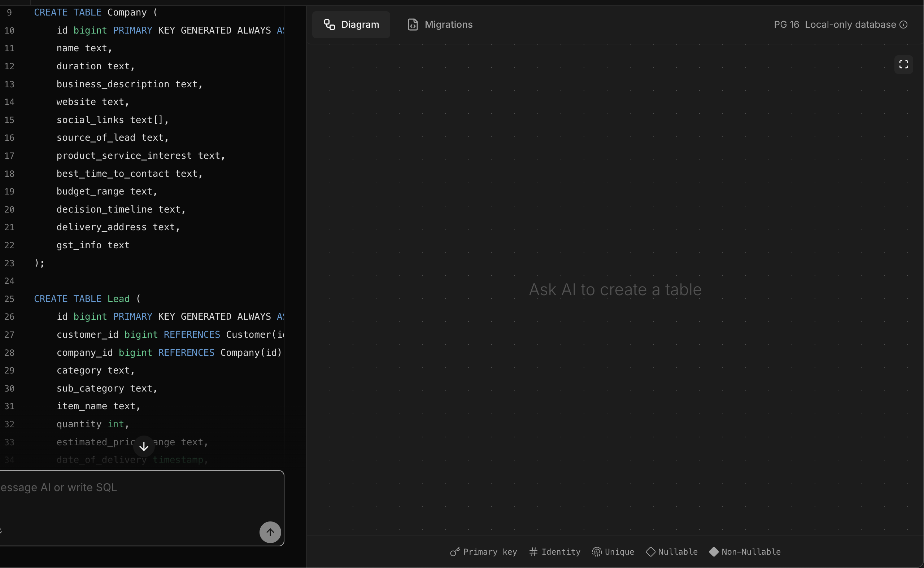This screenshot has width=924, height=568.
Task: Click the Nullable diamond legend icon
Action: coord(651,552)
